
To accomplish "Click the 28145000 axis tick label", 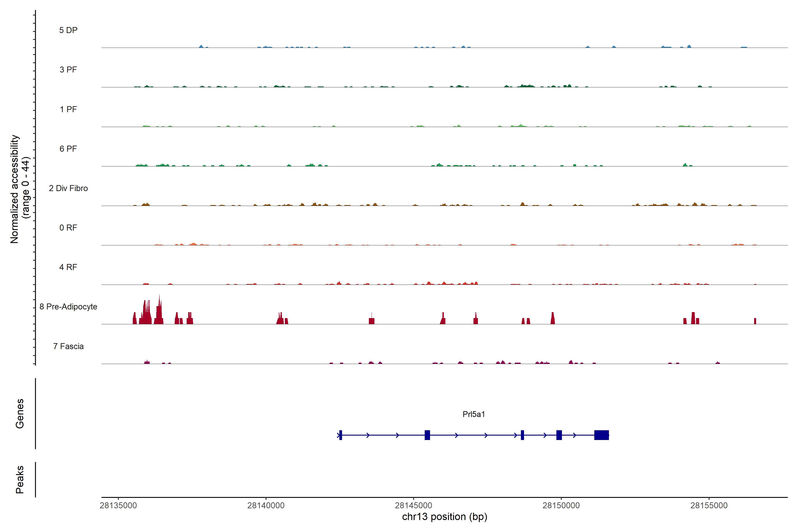I will point(414,505).
